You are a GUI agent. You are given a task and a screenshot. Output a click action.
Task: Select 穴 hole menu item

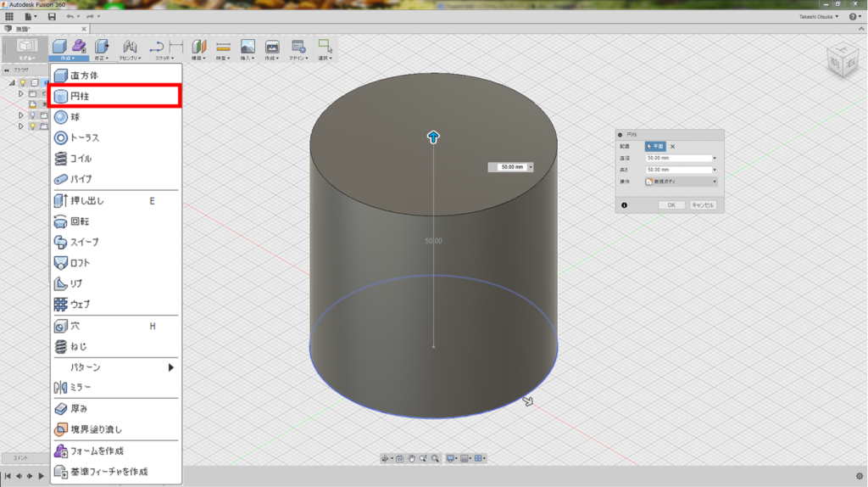(116, 327)
